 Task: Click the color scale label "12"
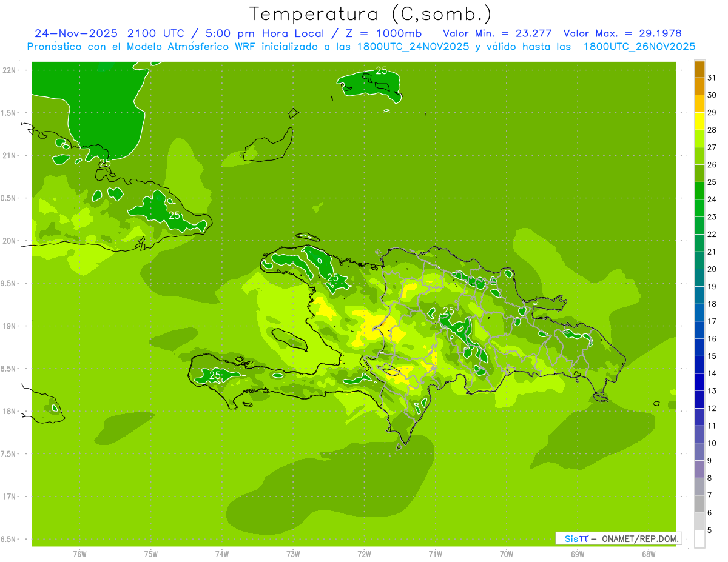pos(712,408)
